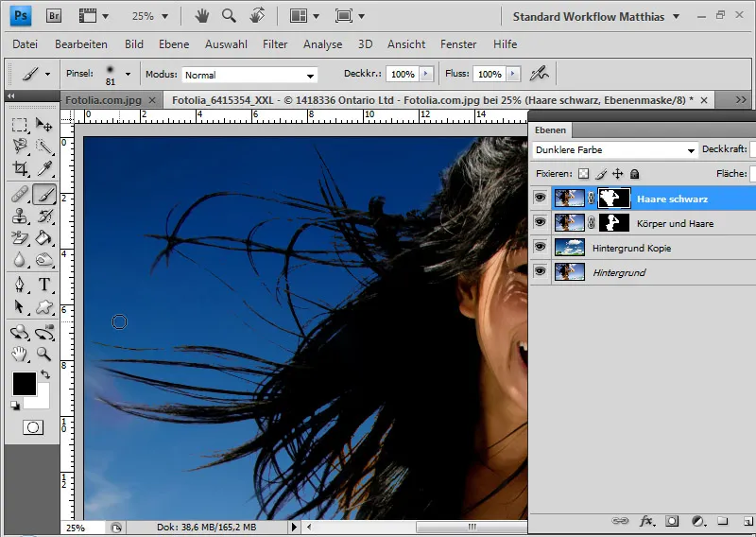The height and width of the screenshot is (537, 756).
Task: Launch Adobe Bridge
Action: [54, 16]
